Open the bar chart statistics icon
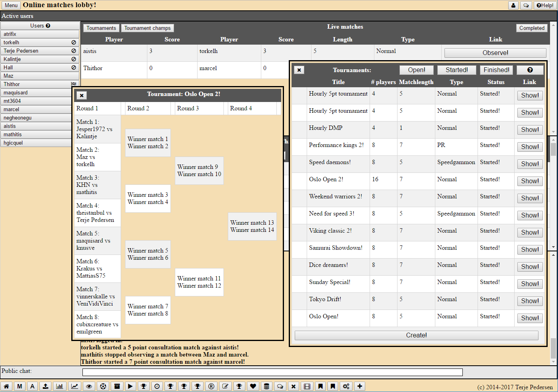 [60, 386]
